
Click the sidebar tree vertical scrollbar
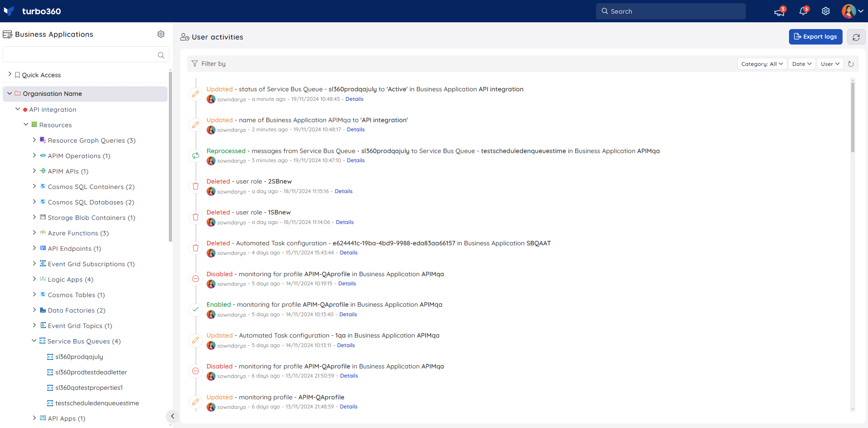[170, 157]
